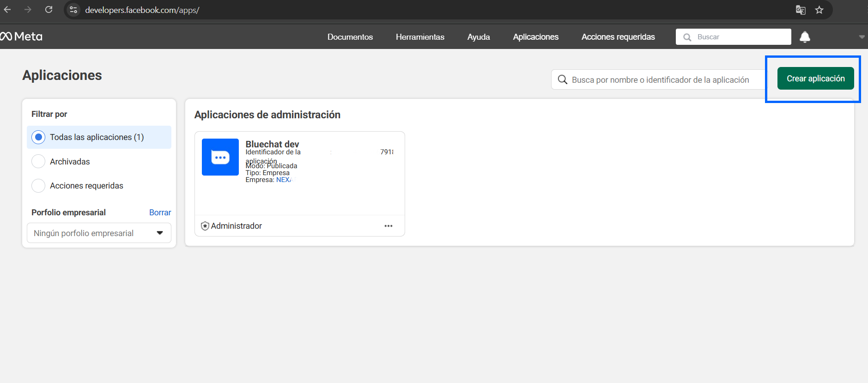Expand Ningún porfolio empresarial dropdown

pyautogui.click(x=99, y=233)
